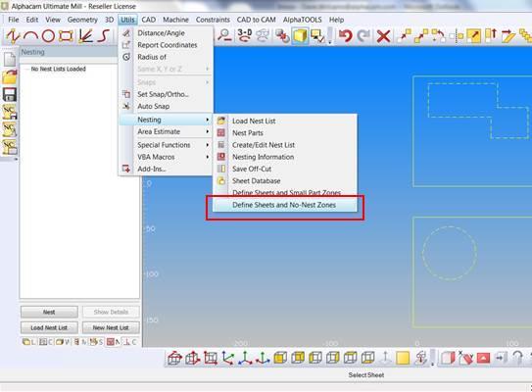Click the Open folder icon in left sidebar
532x392 pixels.
[10, 76]
